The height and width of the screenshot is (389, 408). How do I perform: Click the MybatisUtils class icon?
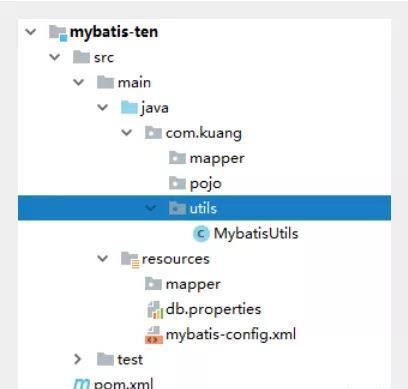tap(201, 234)
